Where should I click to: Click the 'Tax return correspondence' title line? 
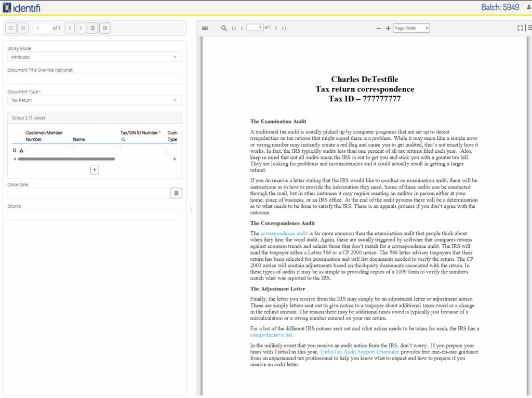pyautogui.click(x=365, y=89)
